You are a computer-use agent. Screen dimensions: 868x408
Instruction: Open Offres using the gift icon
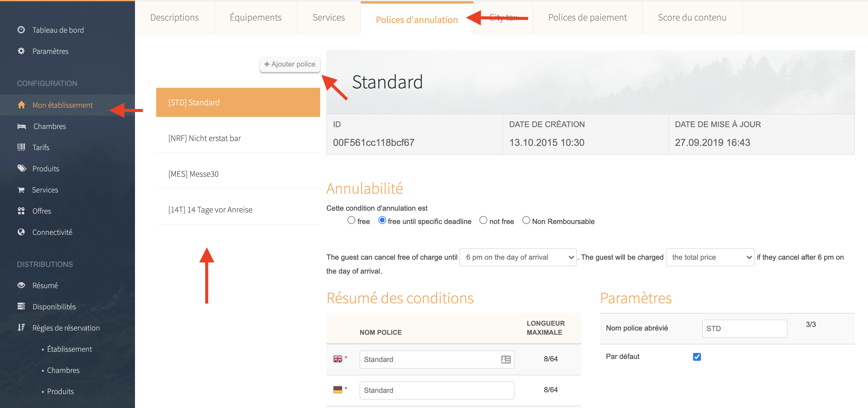click(x=21, y=211)
